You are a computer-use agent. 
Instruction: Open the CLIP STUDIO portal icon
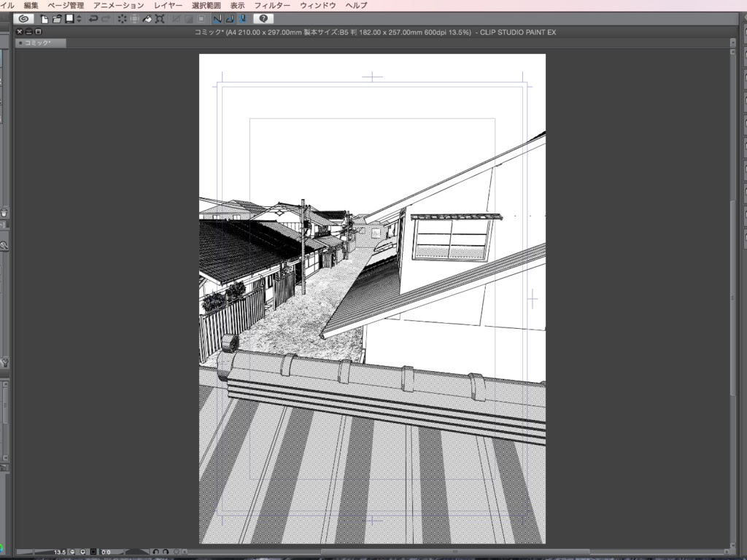(x=23, y=19)
